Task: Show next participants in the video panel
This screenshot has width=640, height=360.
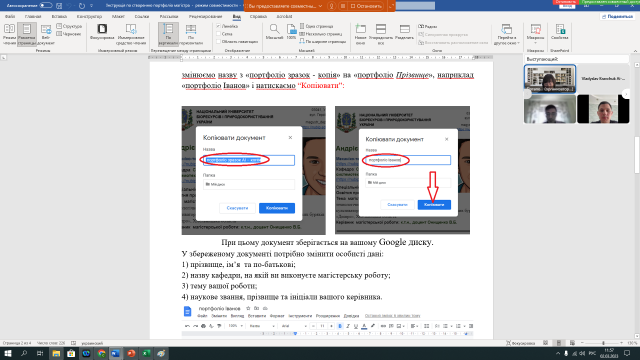Action: point(626,94)
